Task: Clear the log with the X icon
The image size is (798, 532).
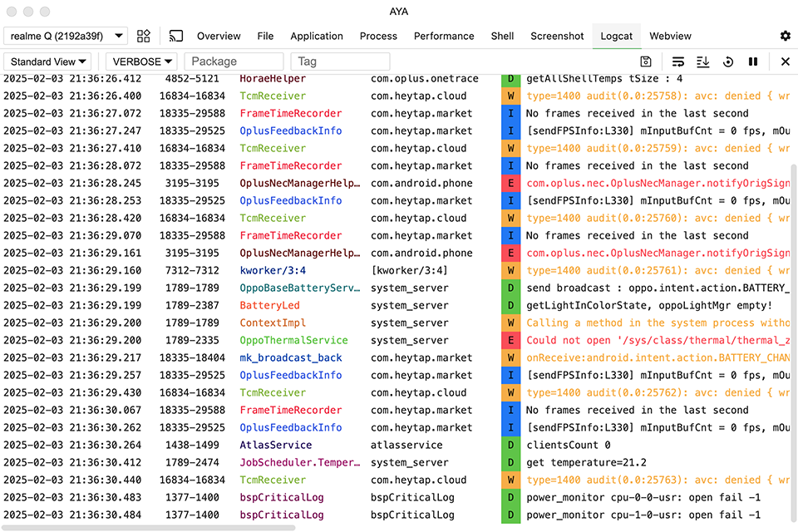Action: tap(786, 62)
